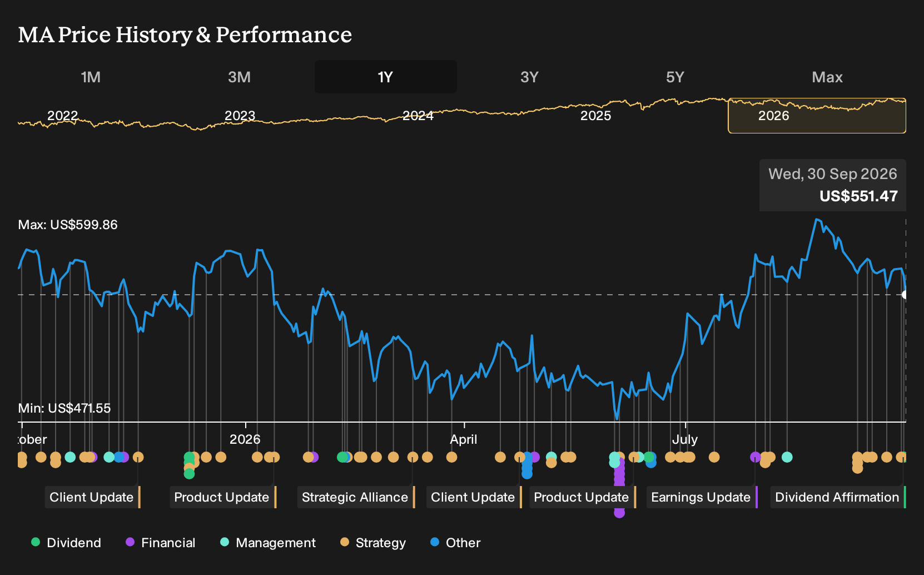Viewport: 924px width, 575px height.
Task: Click the 2026 range selector window
Action: point(817,116)
